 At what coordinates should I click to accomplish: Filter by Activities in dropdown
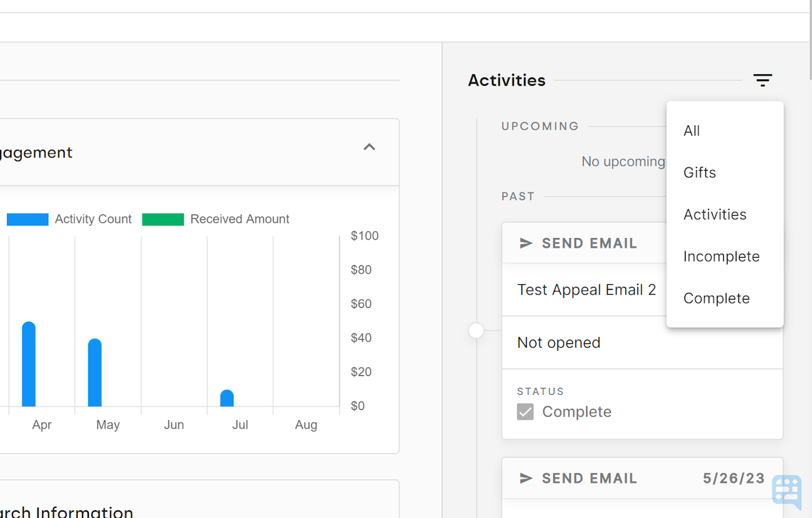pyautogui.click(x=715, y=215)
